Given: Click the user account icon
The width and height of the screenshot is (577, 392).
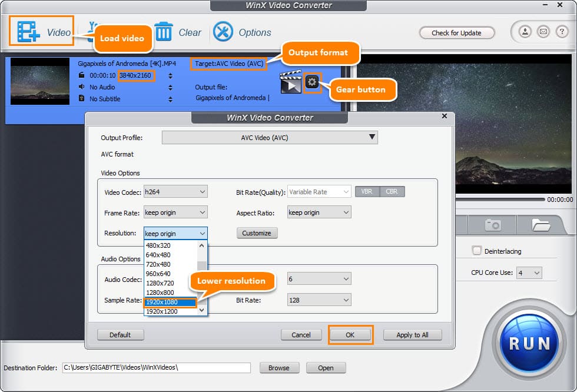Looking at the screenshot, I should pos(525,32).
